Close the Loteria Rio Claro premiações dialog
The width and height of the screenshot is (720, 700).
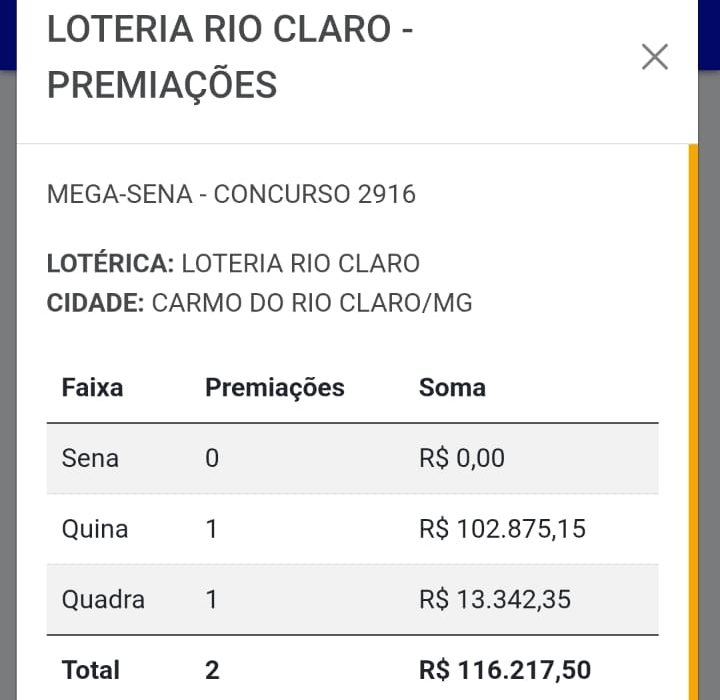coord(654,57)
